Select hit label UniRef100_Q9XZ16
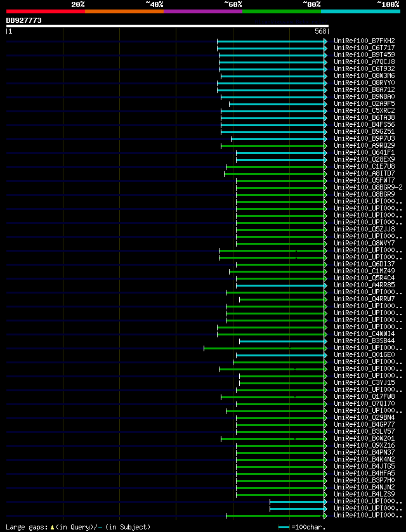Viewport: 406px width, 532px height. point(364,446)
